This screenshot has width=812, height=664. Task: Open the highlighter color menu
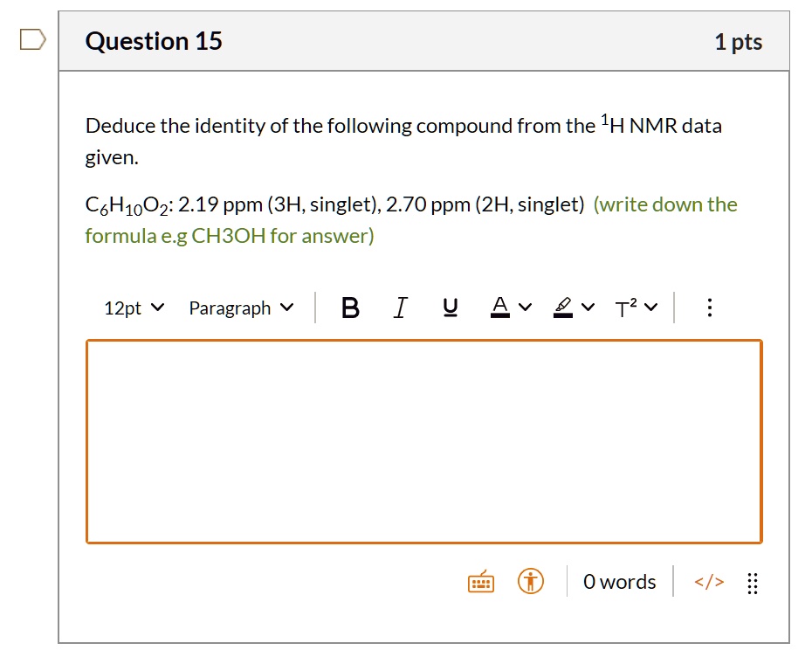point(573,307)
